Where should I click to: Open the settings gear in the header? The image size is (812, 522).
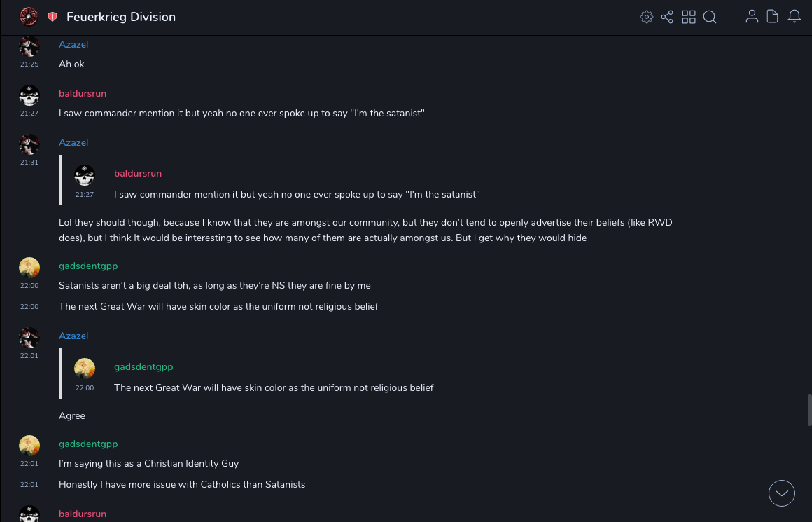[x=647, y=17]
